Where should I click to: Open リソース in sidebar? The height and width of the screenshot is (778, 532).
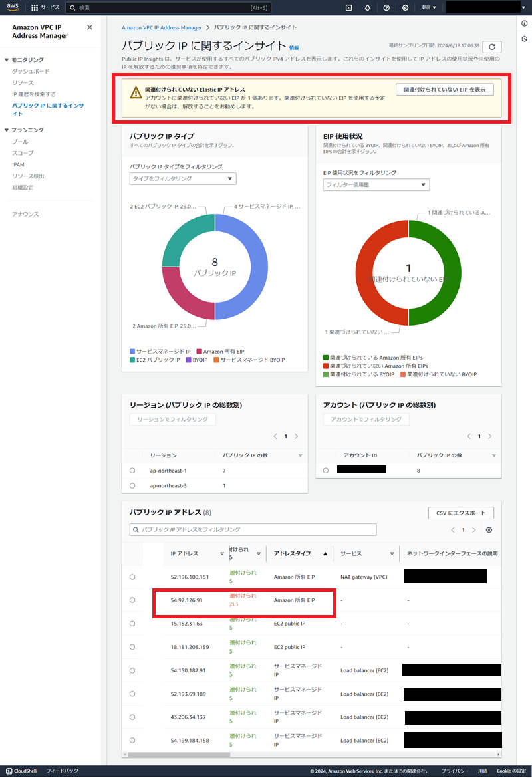tap(23, 83)
